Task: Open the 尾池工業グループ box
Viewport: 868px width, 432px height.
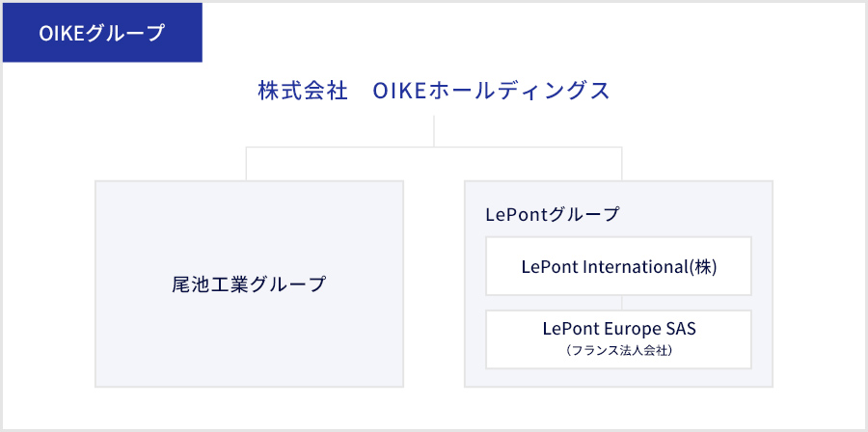Action: (x=249, y=283)
